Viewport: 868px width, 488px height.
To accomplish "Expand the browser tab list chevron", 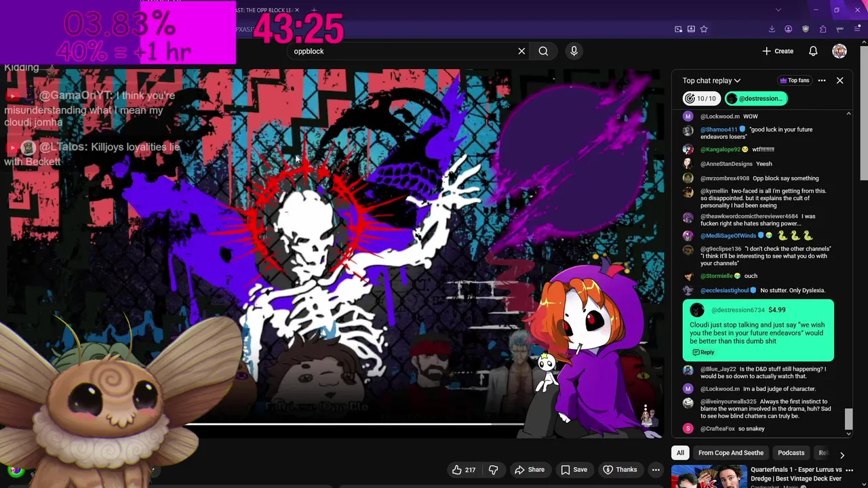I will [x=778, y=10].
